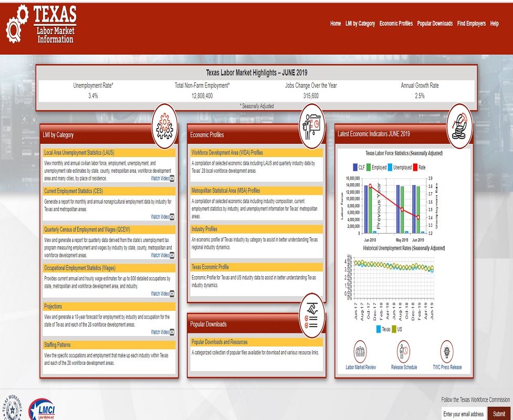Toggle the CLF legend color swatch
Image resolution: width=513 pixels, height=420 pixels.
[355, 167]
